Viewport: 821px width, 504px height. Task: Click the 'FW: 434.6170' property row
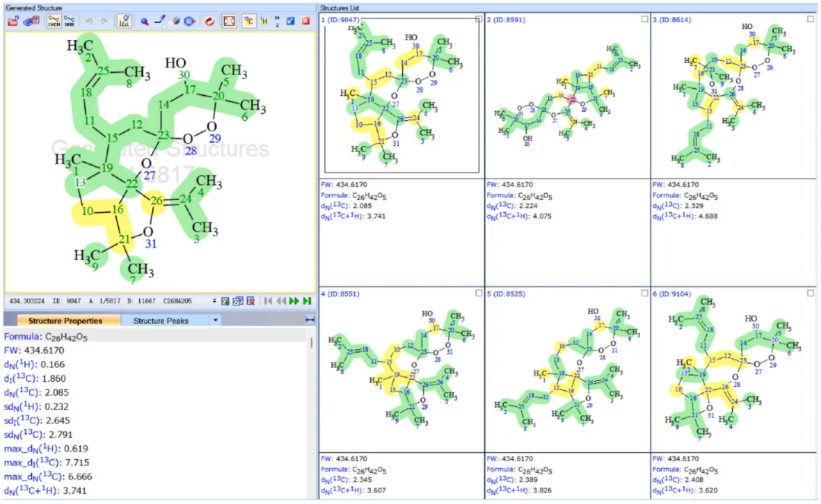click(34, 350)
